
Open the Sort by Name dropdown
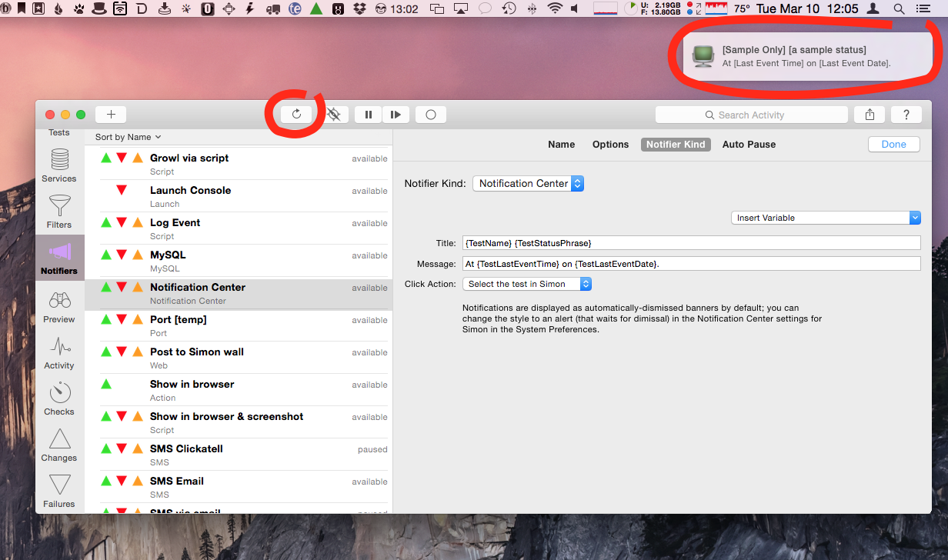129,137
